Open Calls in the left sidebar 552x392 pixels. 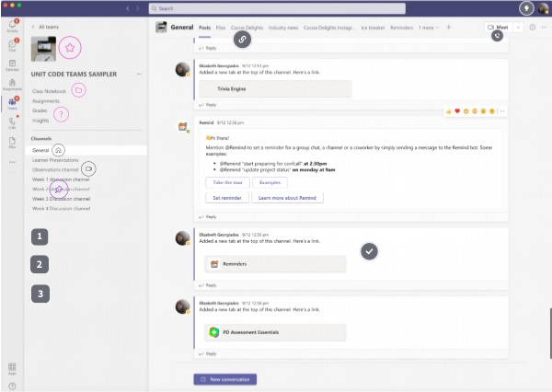coord(13,122)
